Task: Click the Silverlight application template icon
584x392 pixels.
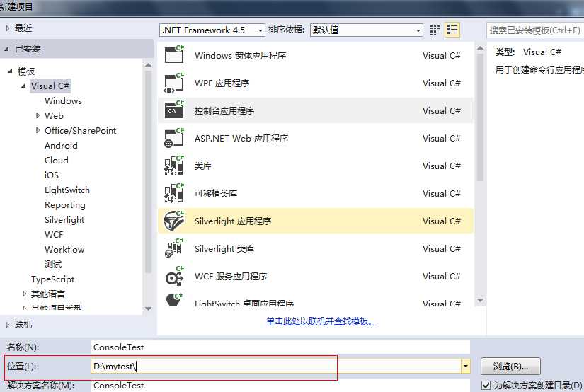Action: [174, 221]
